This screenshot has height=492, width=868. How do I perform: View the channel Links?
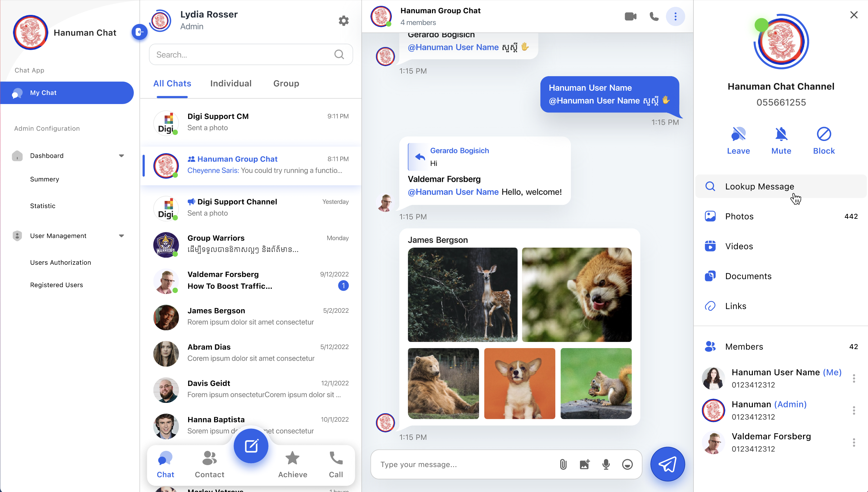pyautogui.click(x=781, y=306)
